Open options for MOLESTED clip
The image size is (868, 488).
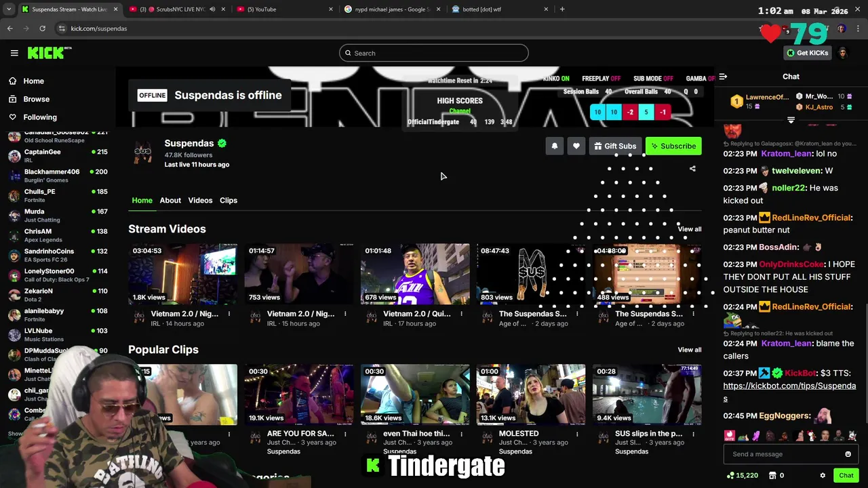(x=577, y=434)
